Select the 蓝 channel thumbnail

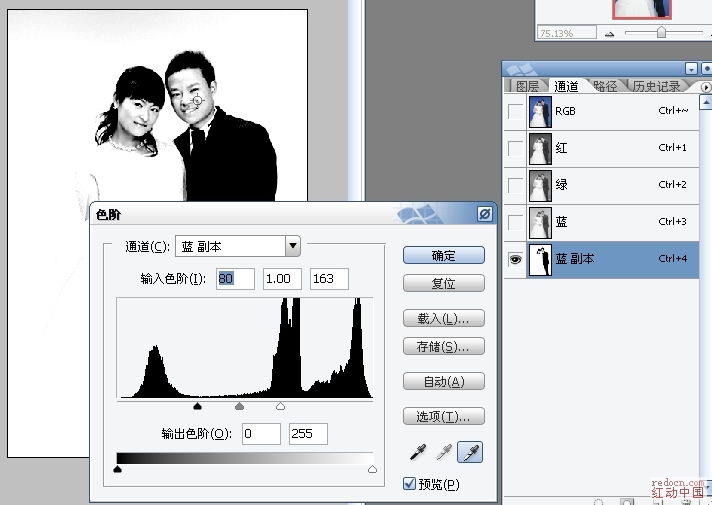click(540, 223)
